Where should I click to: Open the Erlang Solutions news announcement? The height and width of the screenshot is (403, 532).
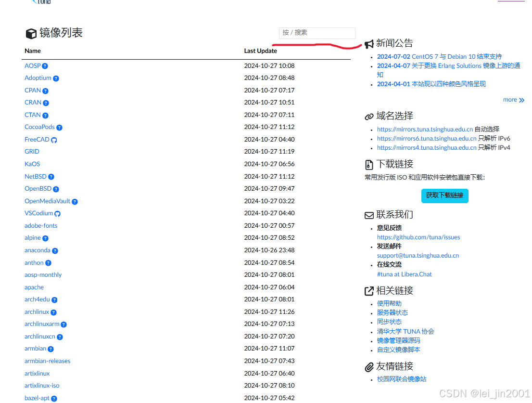[448, 70]
